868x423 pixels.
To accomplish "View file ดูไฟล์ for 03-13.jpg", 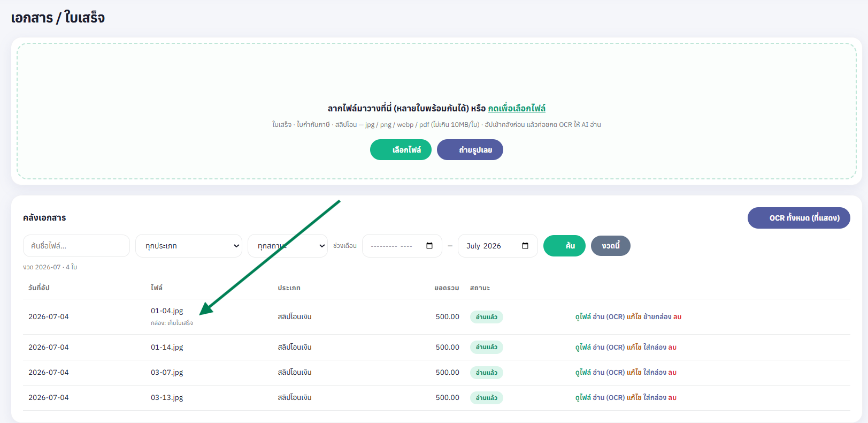I will pyautogui.click(x=583, y=398).
